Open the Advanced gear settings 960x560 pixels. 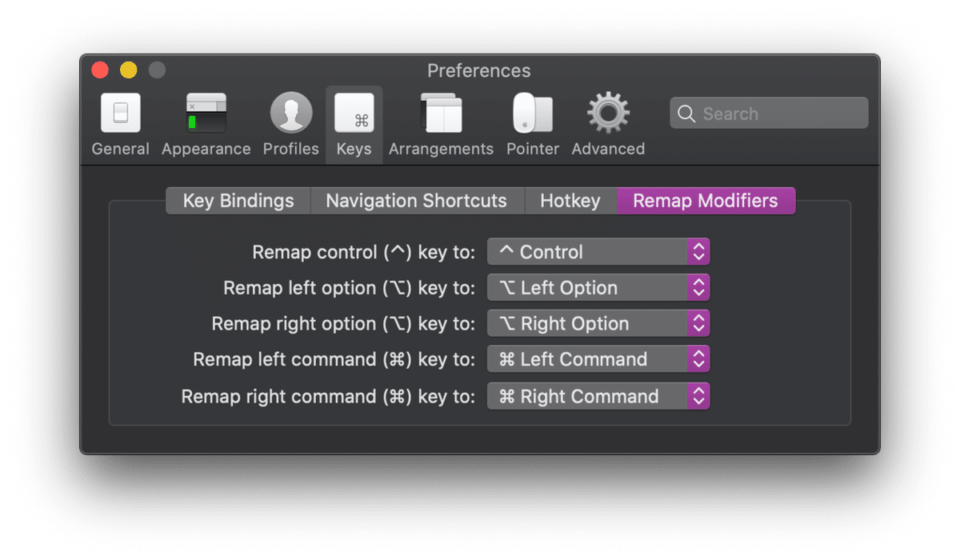[x=608, y=124]
